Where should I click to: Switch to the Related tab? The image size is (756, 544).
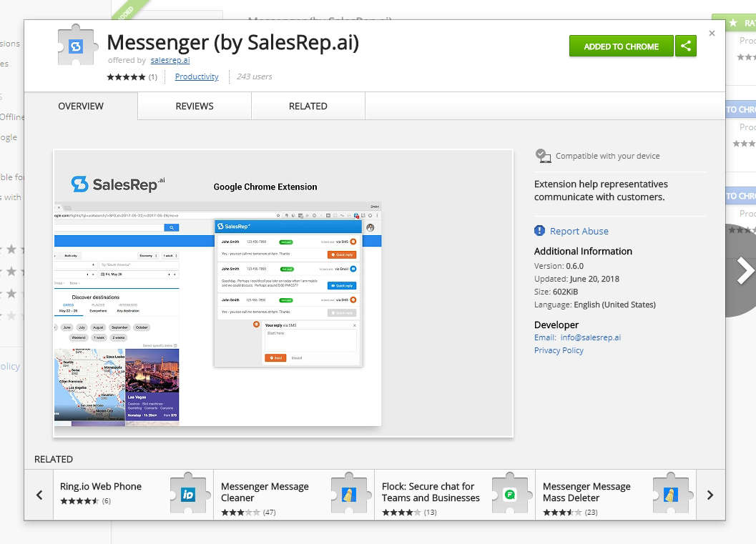pos(308,106)
